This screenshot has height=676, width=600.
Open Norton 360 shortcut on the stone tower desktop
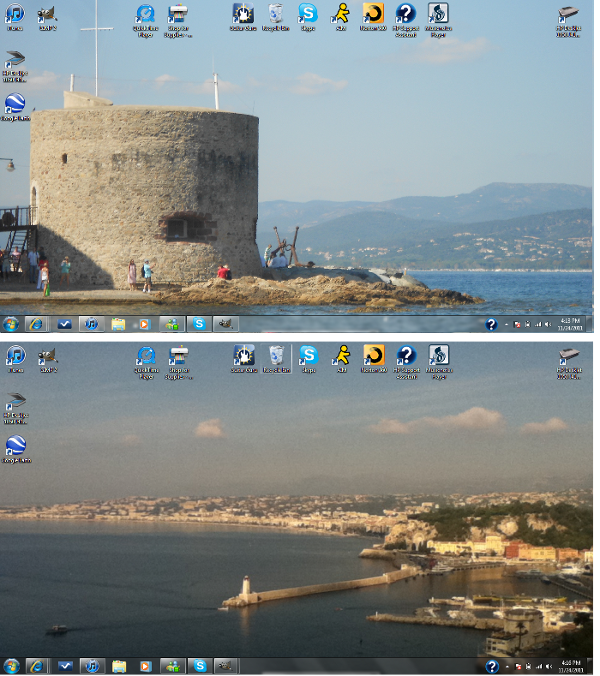pos(373,17)
